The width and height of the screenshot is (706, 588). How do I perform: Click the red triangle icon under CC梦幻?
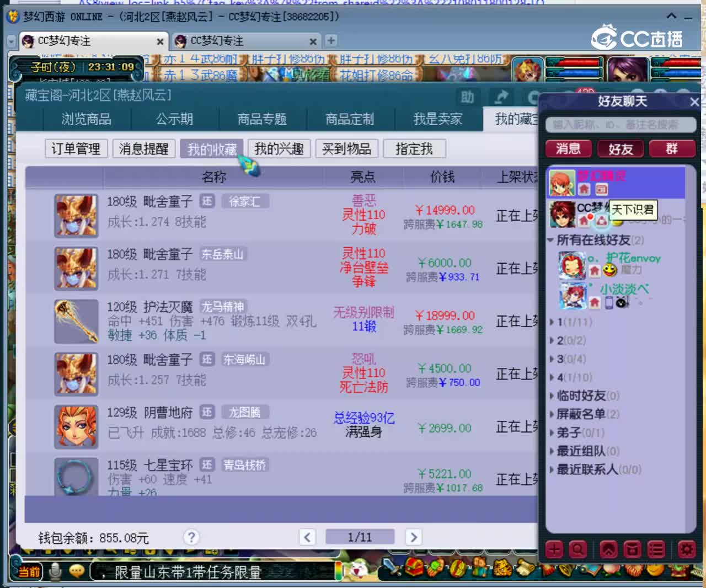[601, 221]
